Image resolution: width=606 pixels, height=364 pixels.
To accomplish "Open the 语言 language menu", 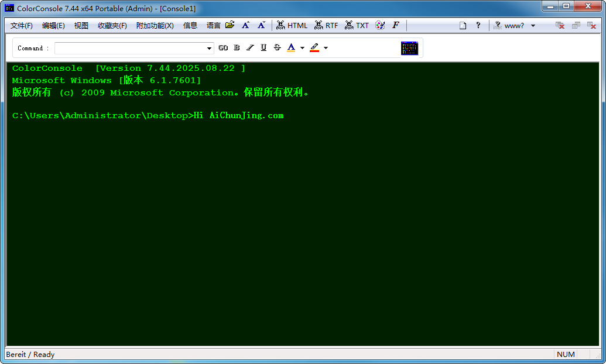I will pos(213,26).
